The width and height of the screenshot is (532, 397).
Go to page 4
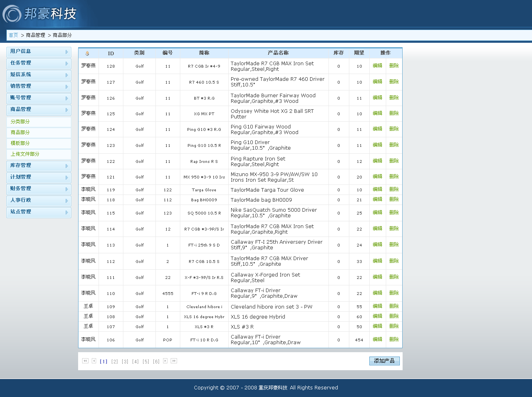tap(135, 361)
